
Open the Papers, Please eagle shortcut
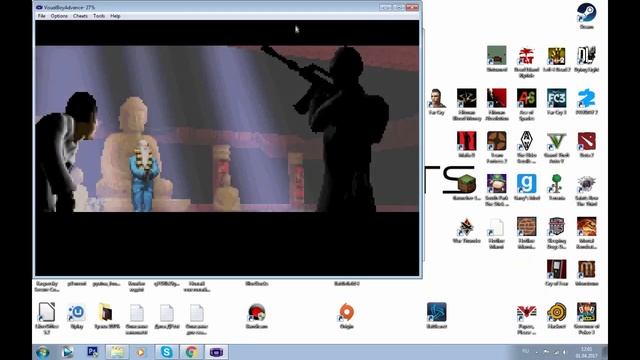point(527,319)
